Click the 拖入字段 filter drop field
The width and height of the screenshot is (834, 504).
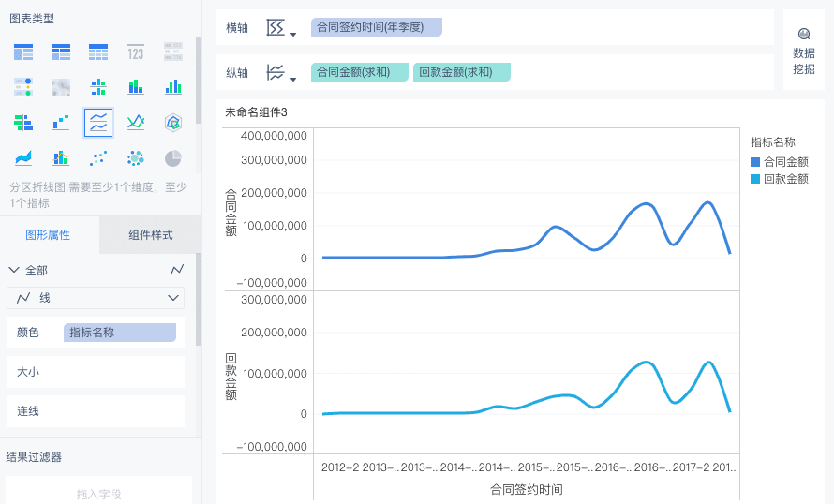[x=98, y=494]
